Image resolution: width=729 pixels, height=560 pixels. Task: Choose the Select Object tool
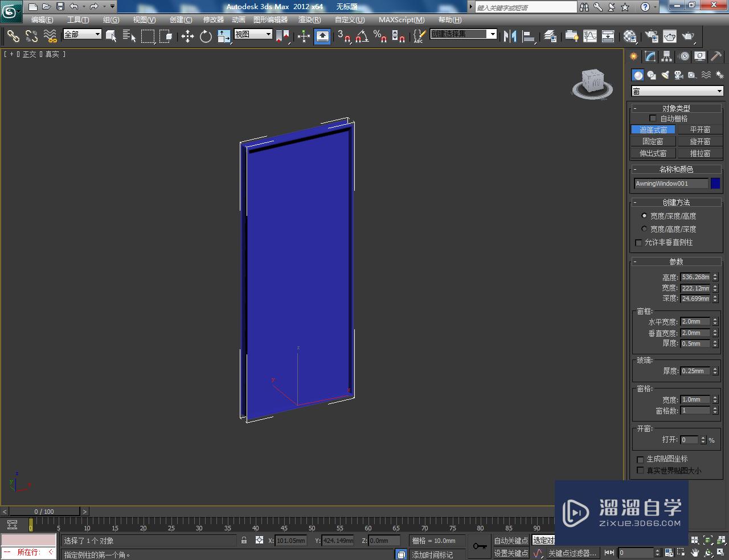(x=111, y=36)
